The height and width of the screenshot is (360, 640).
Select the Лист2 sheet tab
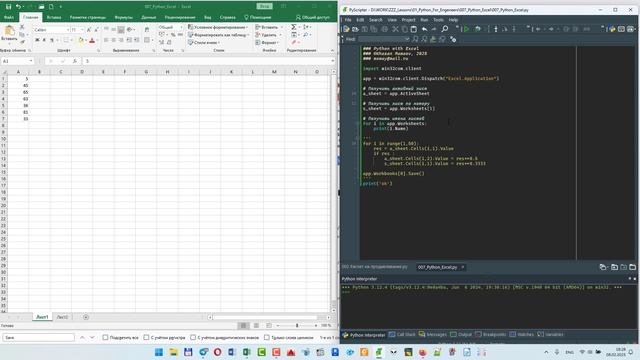tap(62, 317)
